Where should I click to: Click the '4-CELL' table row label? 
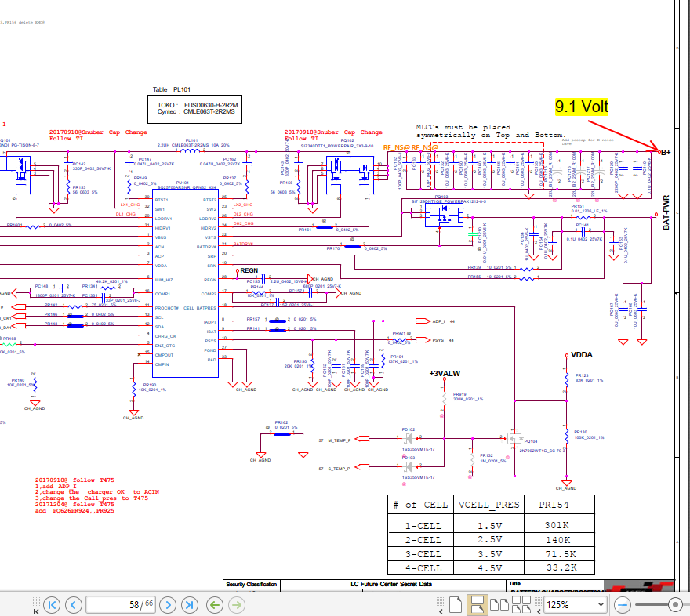423,568
